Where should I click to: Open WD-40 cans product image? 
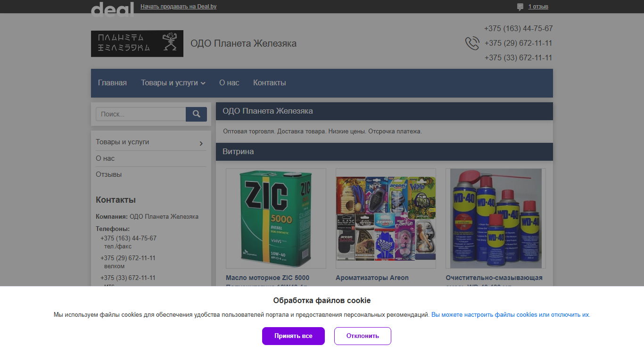tap(495, 218)
